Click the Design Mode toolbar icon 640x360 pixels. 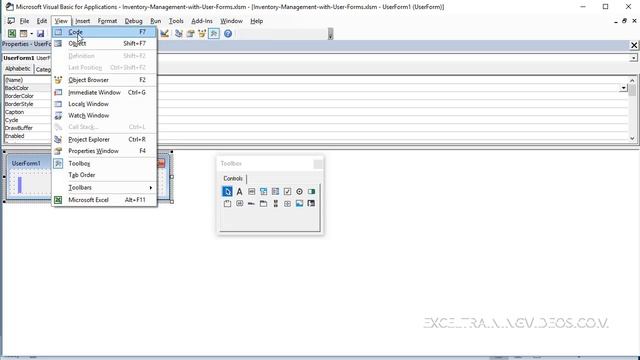click(164, 33)
